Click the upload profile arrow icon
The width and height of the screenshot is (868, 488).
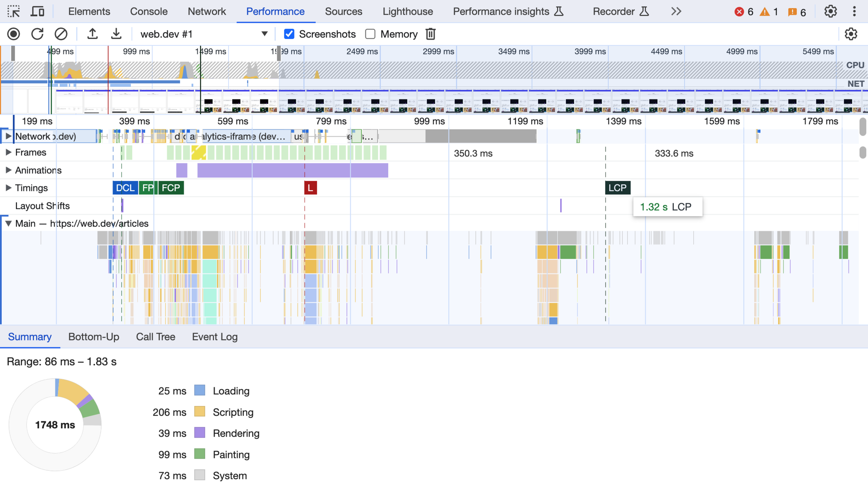[x=93, y=34]
